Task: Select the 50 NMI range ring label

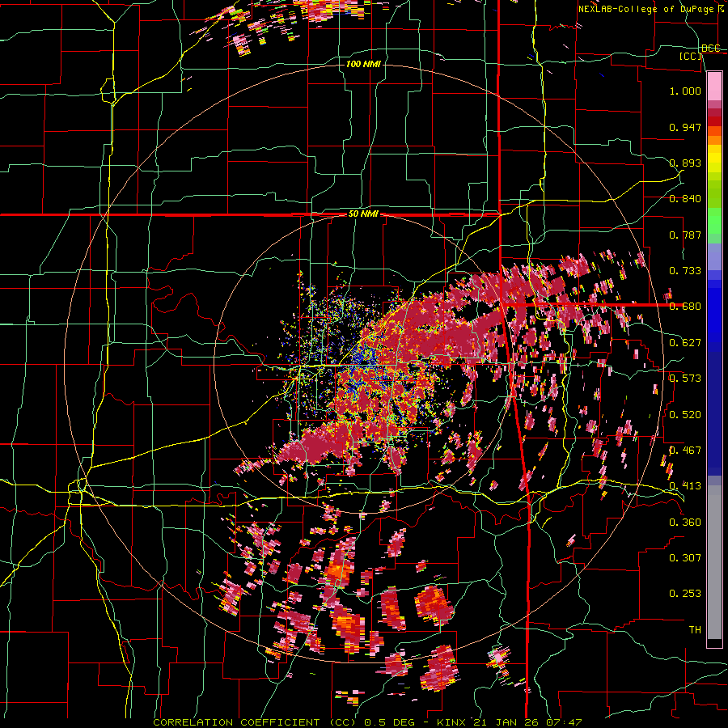Action: tap(363, 214)
